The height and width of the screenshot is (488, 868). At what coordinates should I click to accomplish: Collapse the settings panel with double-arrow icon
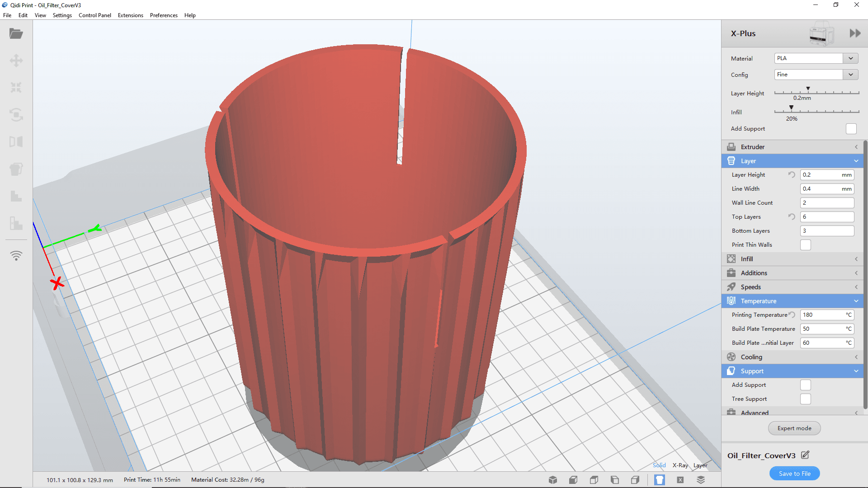[x=855, y=33]
